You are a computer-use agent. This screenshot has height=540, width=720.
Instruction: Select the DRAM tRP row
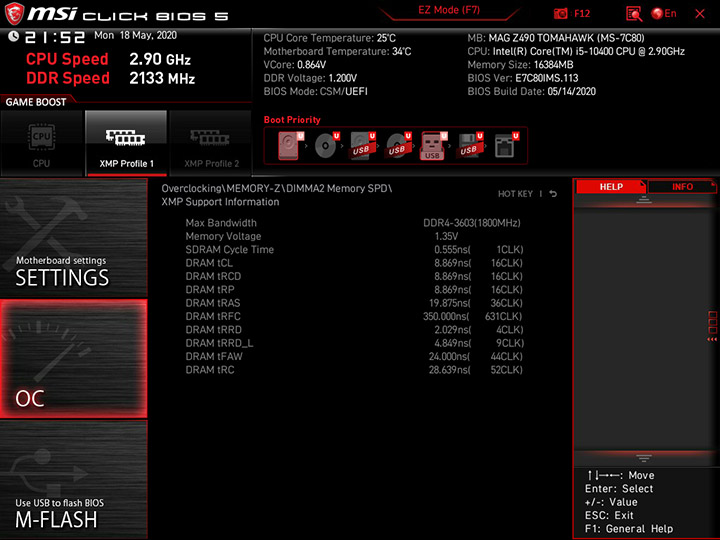tap(354, 289)
